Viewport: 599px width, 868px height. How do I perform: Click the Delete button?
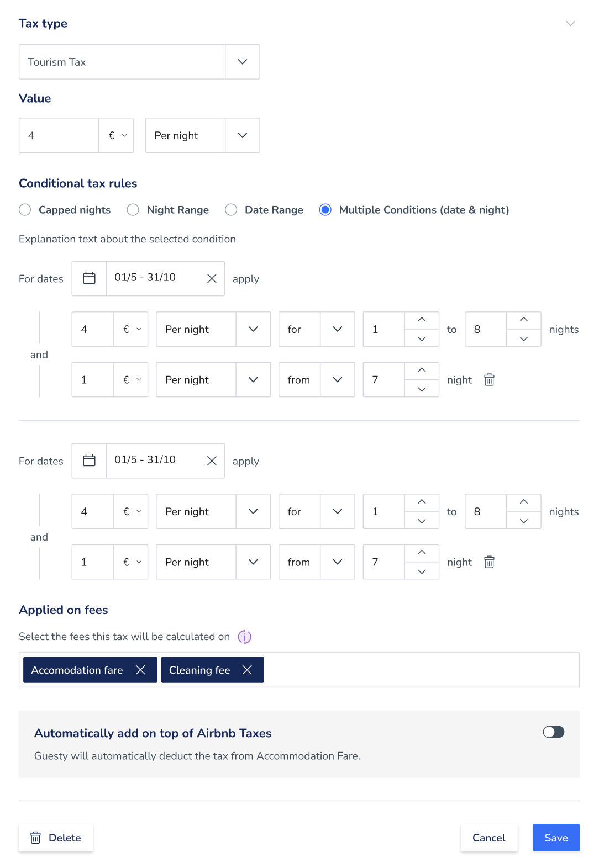point(56,838)
